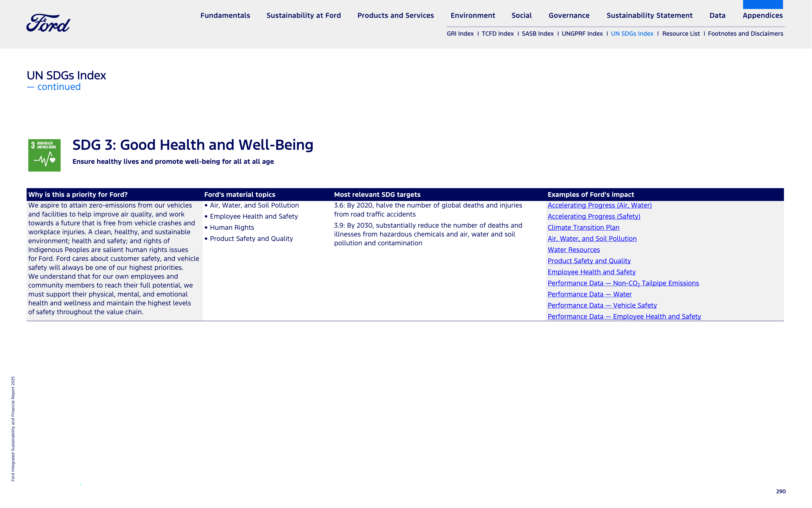Image resolution: width=812 pixels, height=508 pixels.
Task: Click the 'Why is this a priority for Ford?' header
Action: [x=78, y=195]
